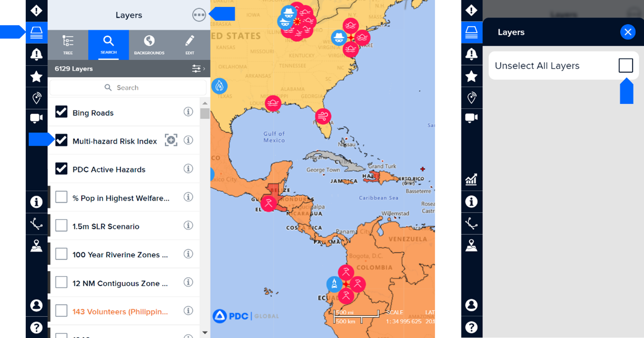
Task: Enable 100 Year Riverine Zones layer
Action: [x=61, y=254]
